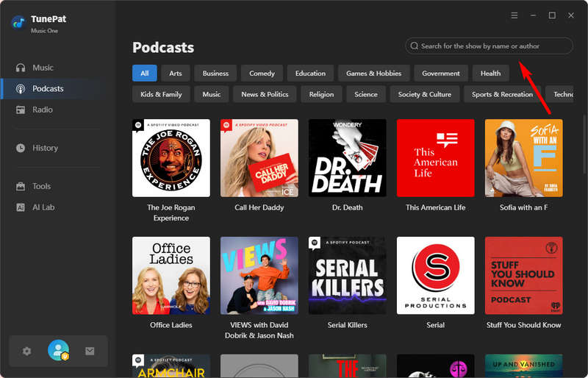Viewport: 588px width, 378px height.
Task: Open the Music section headphones icon
Action: pyautogui.click(x=21, y=68)
